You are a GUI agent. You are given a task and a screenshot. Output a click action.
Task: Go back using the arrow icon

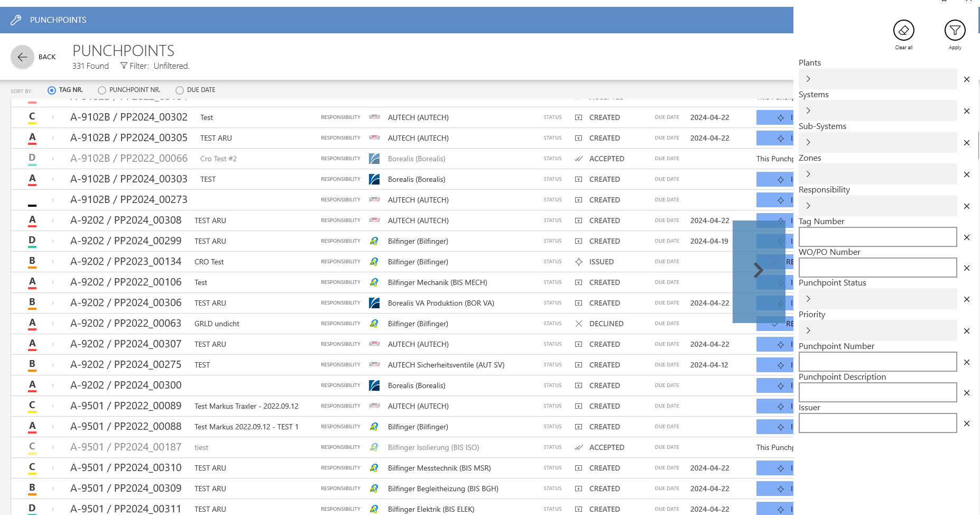(x=22, y=57)
